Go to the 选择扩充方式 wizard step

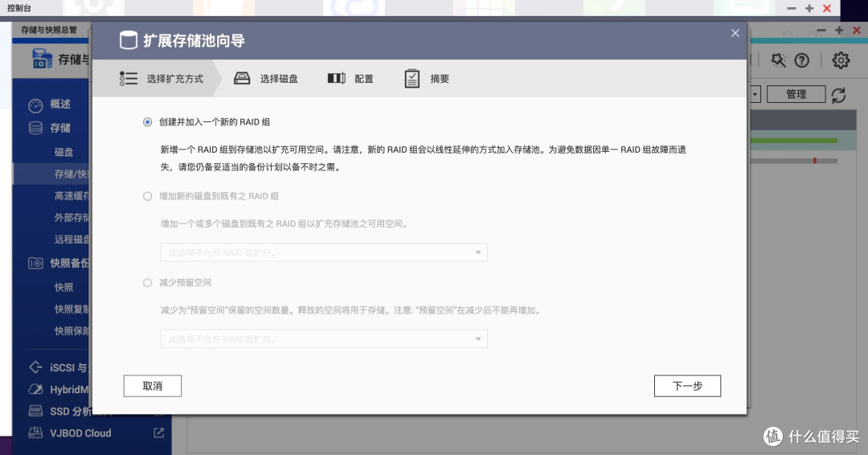[175, 79]
